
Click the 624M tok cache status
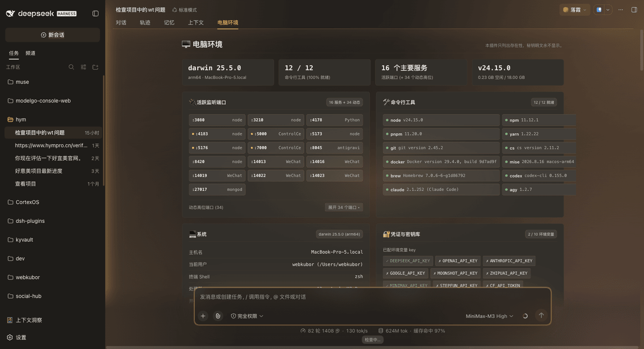point(412,331)
